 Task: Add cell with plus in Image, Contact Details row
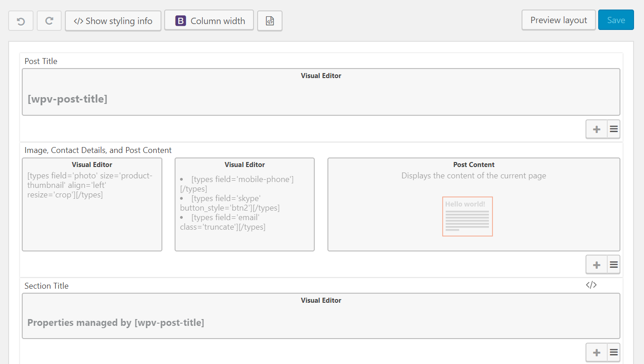[x=597, y=265]
